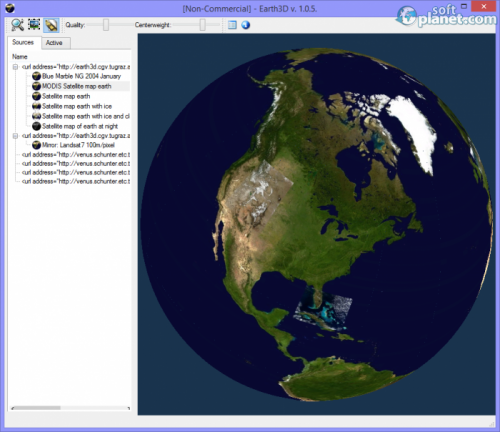
Task: Select Satellite map earth with ice and clouds entry
Action: (x=86, y=116)
